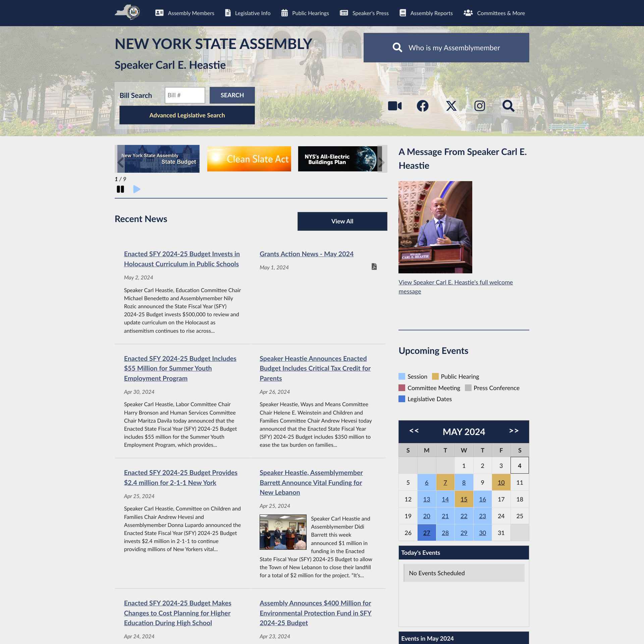644x644 pixels.
Task: Navigate to next month on calendar
Action: 514,431
